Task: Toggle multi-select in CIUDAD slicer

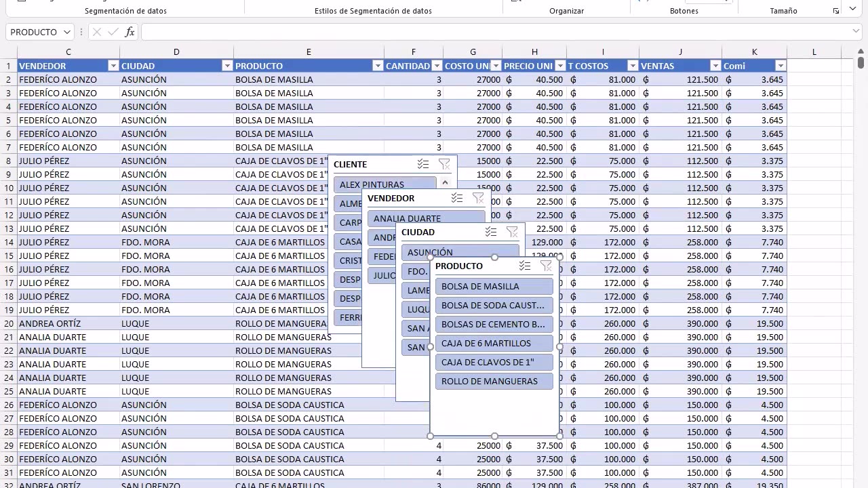Action: [491, 232]
